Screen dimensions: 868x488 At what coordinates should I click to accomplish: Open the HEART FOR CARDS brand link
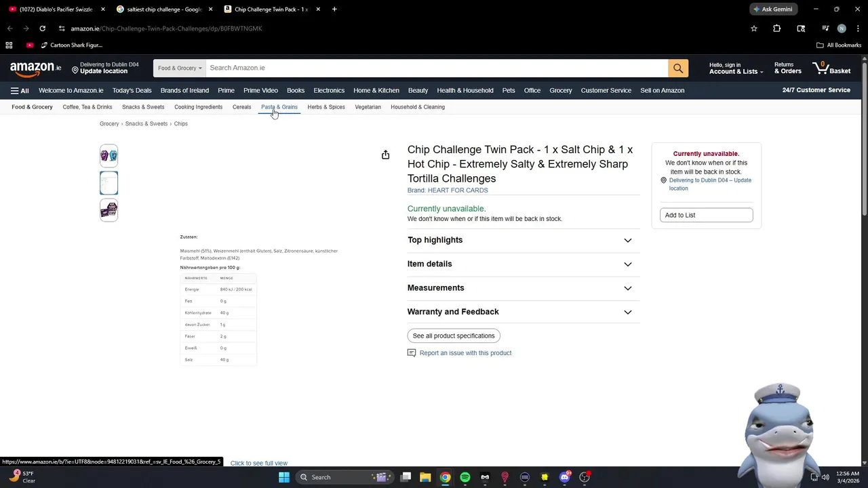pos(448,190)
